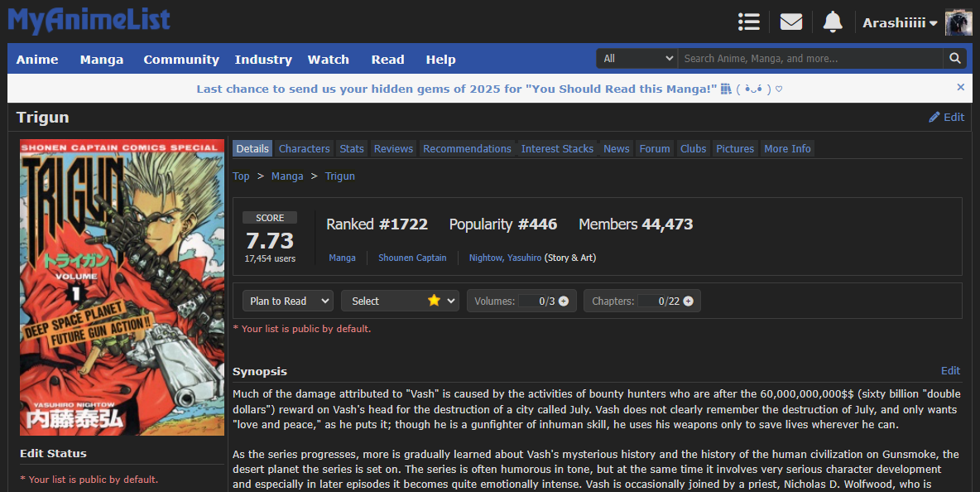The height and width of the screenshot is (492, 980).
Task: Open the Manga menu in navigation bar
Action: click(101, 60)
